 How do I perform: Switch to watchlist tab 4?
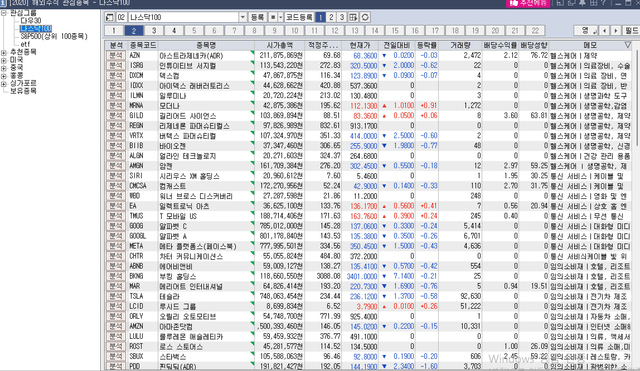point(174,31)
